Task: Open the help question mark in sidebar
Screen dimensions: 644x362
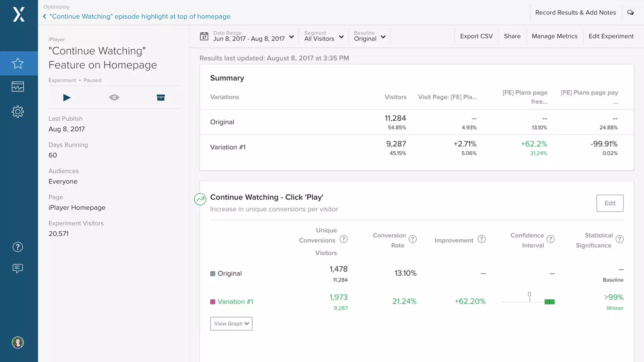Action: point(18,247)
